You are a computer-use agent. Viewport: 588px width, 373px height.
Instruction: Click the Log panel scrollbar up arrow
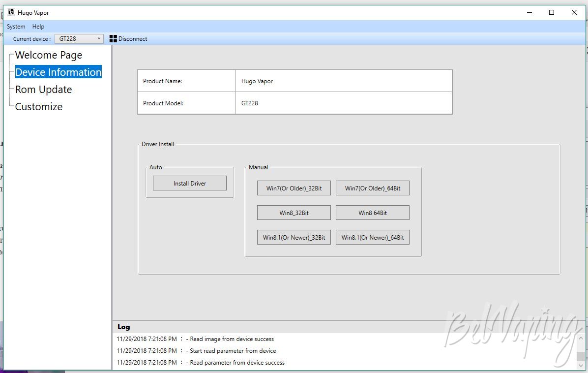coord(581,338)
